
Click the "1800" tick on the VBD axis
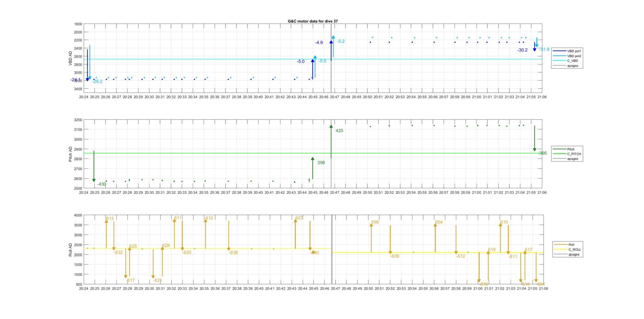[78, 24]
